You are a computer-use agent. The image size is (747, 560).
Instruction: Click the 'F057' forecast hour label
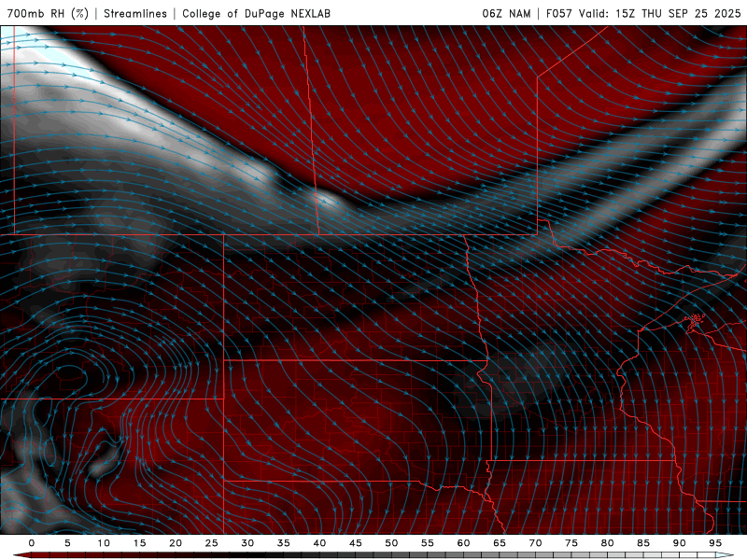(559, 13)
